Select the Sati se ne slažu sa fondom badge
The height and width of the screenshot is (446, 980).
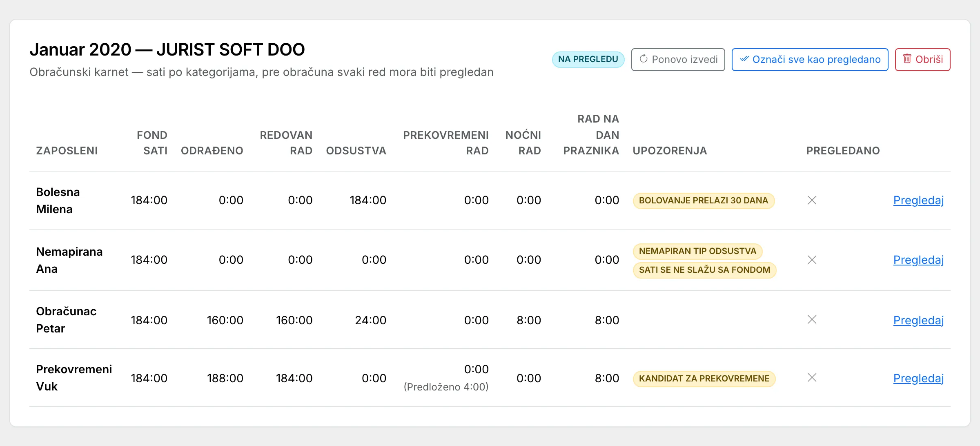pos(704,270)
